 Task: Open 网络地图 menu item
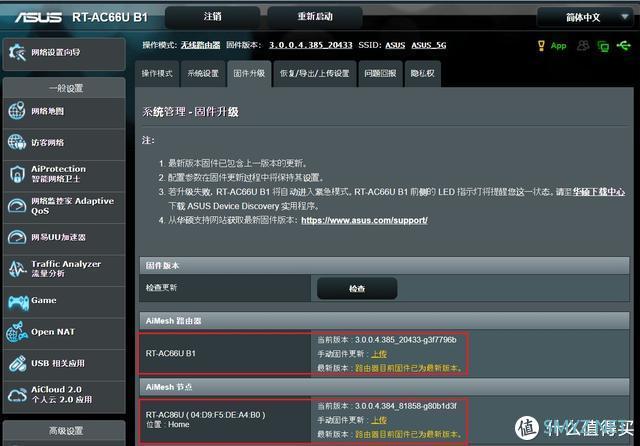tap(64, 111)
